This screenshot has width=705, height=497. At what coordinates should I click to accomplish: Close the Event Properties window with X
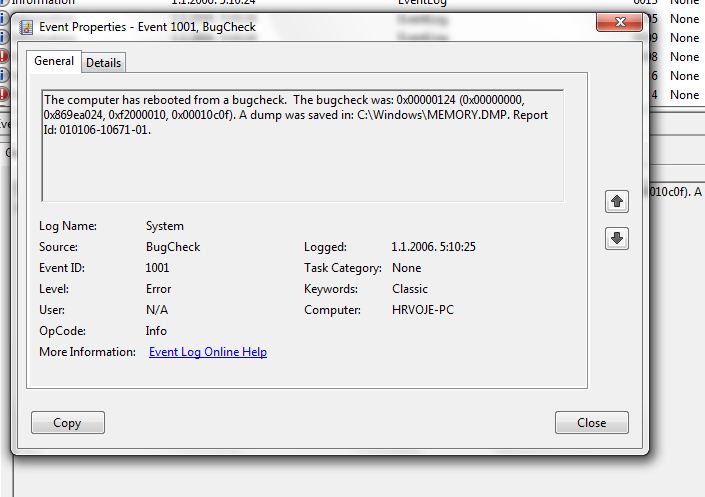pos(620,22)
